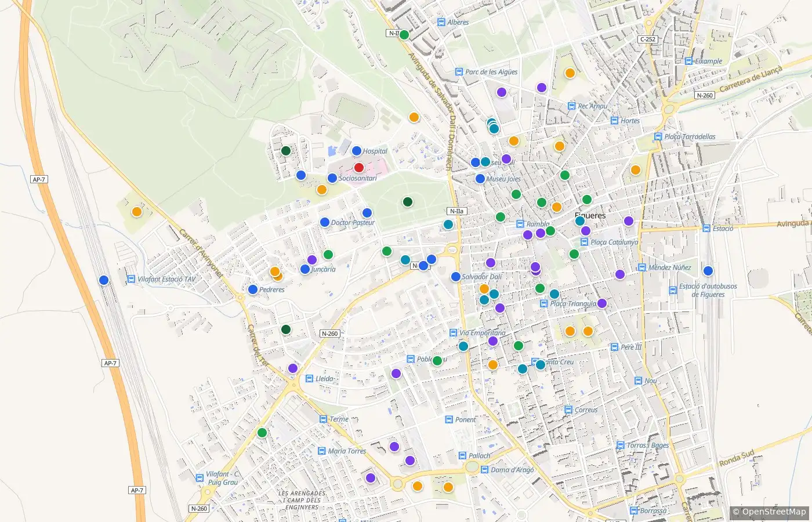
Task: Click the blue marker beside Doctor Pasteur
Action: click(x=325, y=222)
